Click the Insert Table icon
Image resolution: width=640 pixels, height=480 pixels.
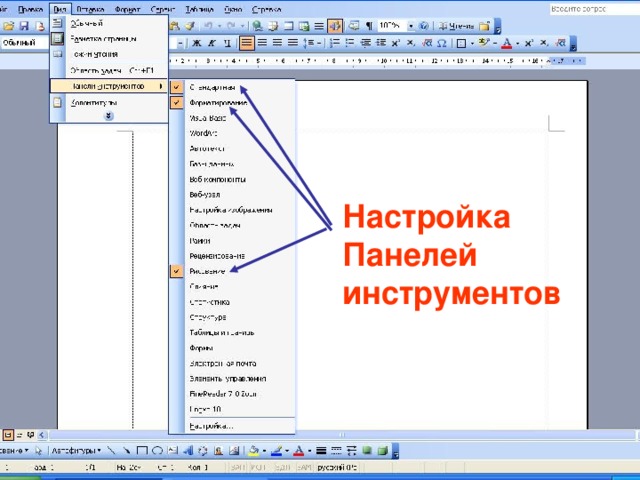click(288, 26)
